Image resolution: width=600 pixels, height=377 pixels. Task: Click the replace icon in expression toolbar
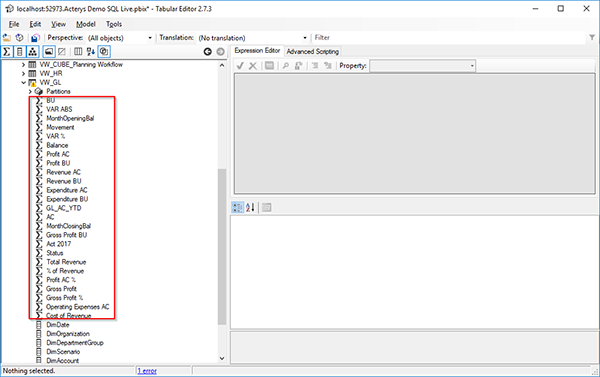[x=298, y=66]
